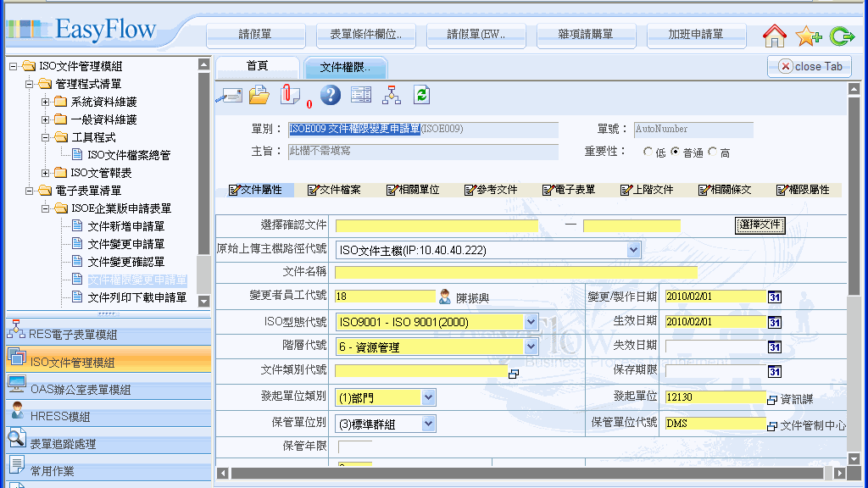Click the add favorite star icon

pyautogui.click(x=808, y=36)
